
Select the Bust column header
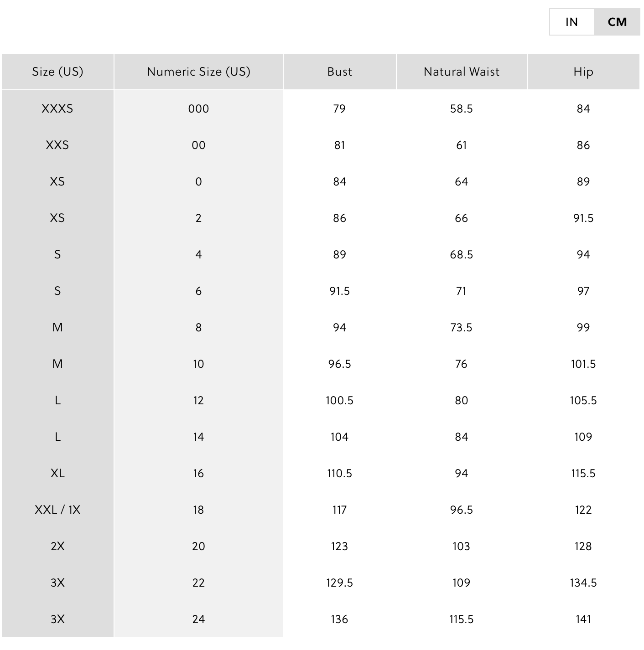[x=339, y=72]
